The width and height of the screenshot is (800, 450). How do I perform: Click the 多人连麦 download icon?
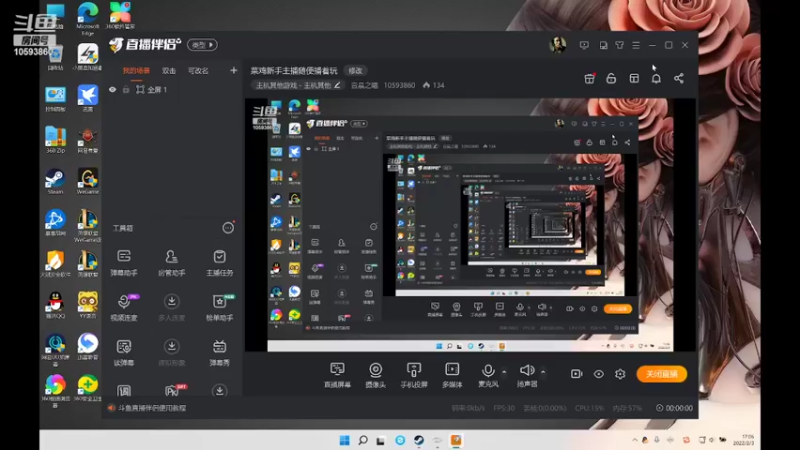[171, 301]
